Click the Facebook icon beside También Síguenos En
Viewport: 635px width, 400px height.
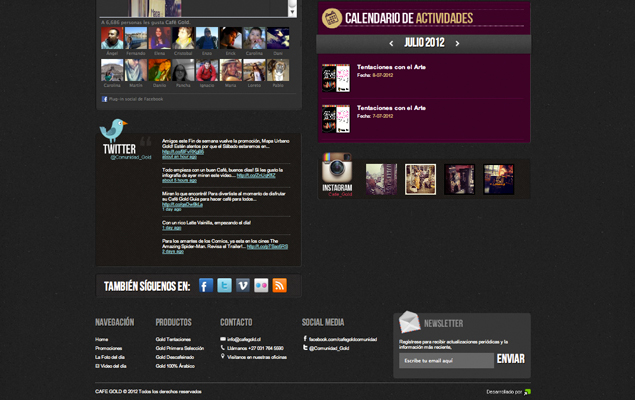pos(206,286)
